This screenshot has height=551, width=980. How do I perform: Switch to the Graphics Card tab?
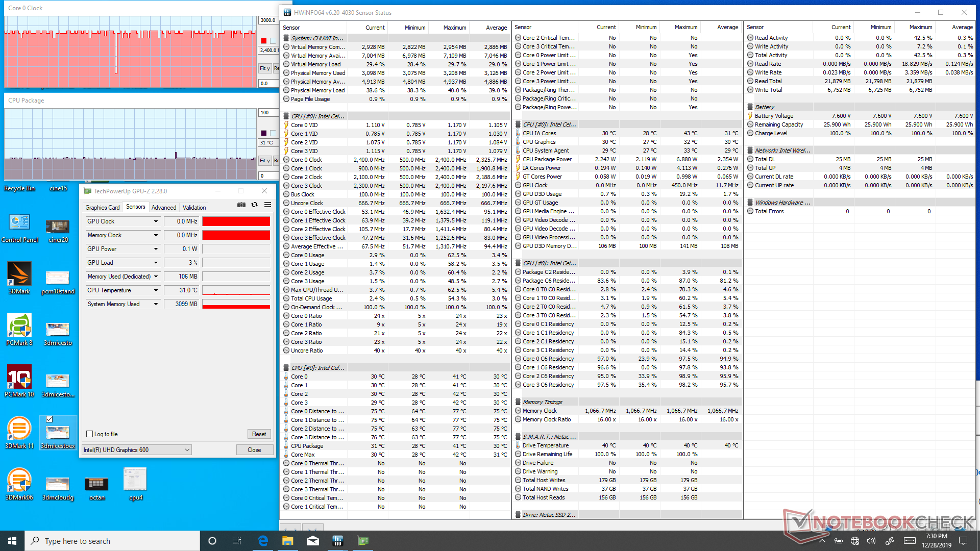point(103,208)
